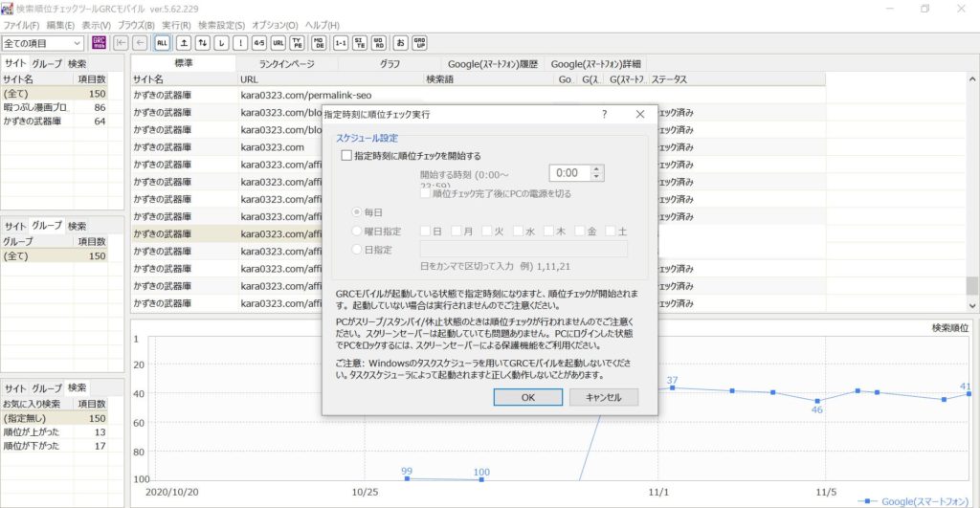Confirm the schedule dialog with OK
Screen dimensions: 980x508
528,397
